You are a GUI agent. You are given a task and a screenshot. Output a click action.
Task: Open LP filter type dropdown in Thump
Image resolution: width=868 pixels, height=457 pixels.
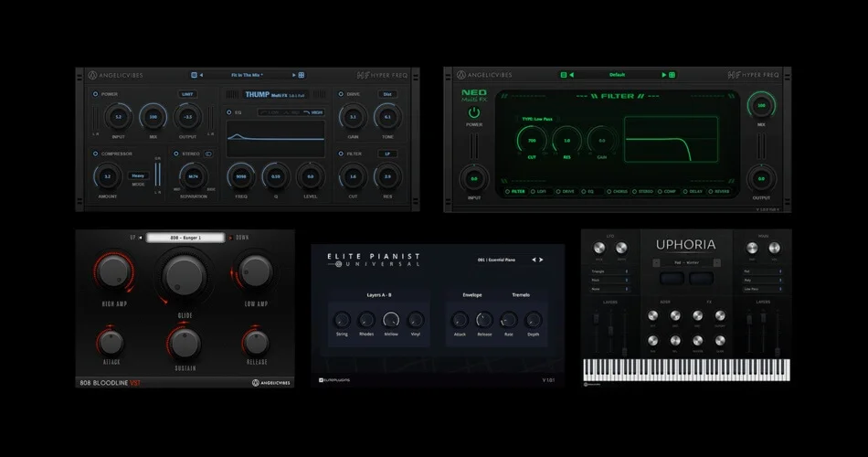(x=387, y=154)
